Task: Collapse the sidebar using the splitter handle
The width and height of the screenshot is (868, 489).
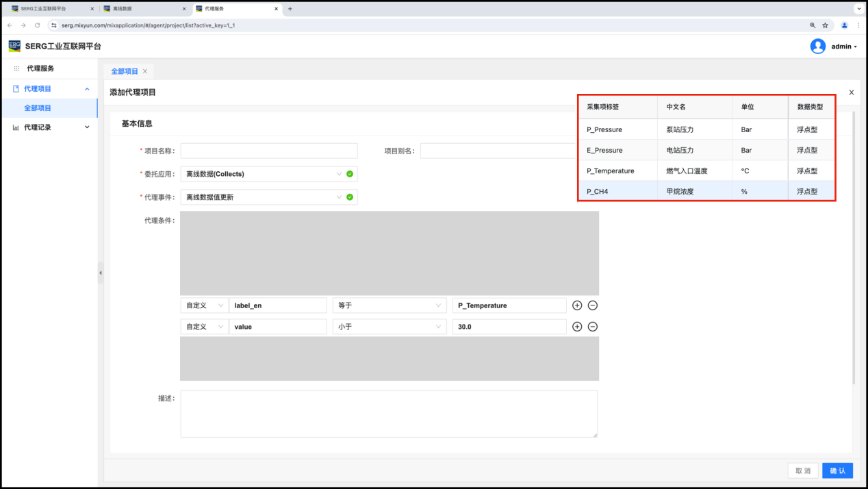Action: [x=101, y=273]
